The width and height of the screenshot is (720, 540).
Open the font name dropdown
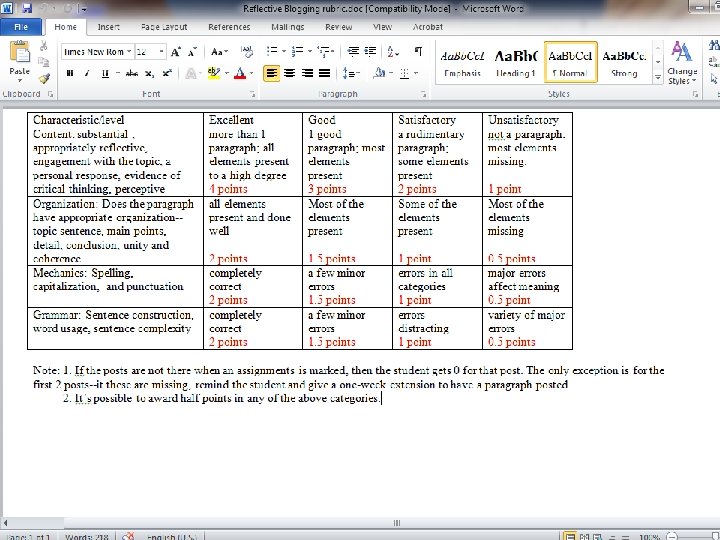129,51
